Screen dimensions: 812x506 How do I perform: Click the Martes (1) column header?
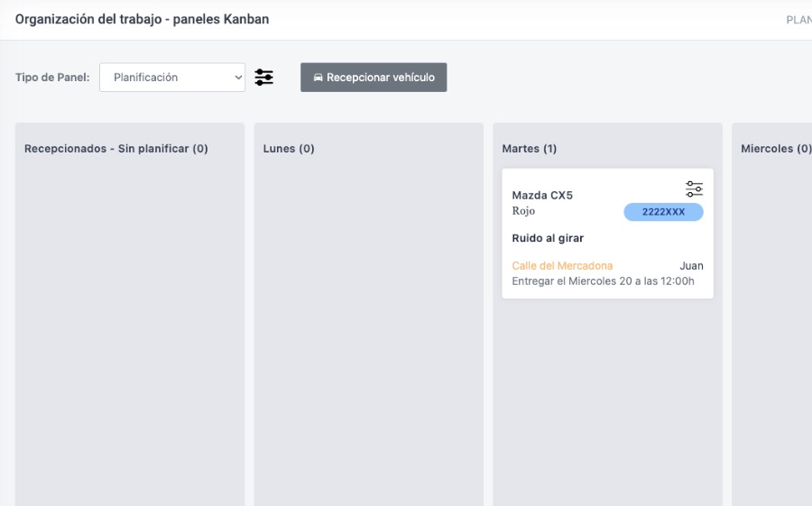(530, 149)
